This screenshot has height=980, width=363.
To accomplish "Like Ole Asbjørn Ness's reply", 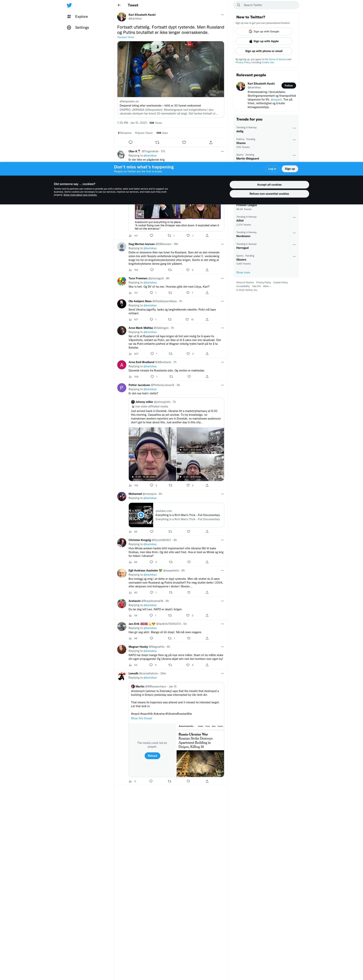I will 187,320.
